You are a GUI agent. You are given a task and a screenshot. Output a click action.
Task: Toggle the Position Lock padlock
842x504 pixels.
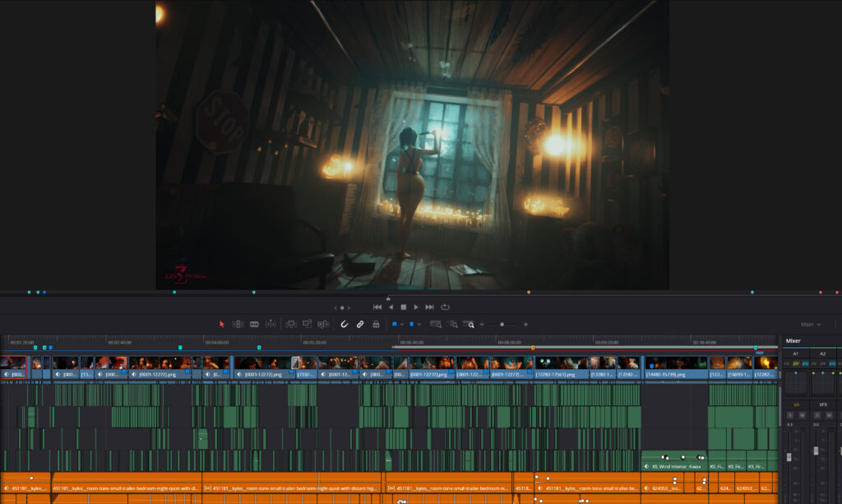(x=376, y=324)
